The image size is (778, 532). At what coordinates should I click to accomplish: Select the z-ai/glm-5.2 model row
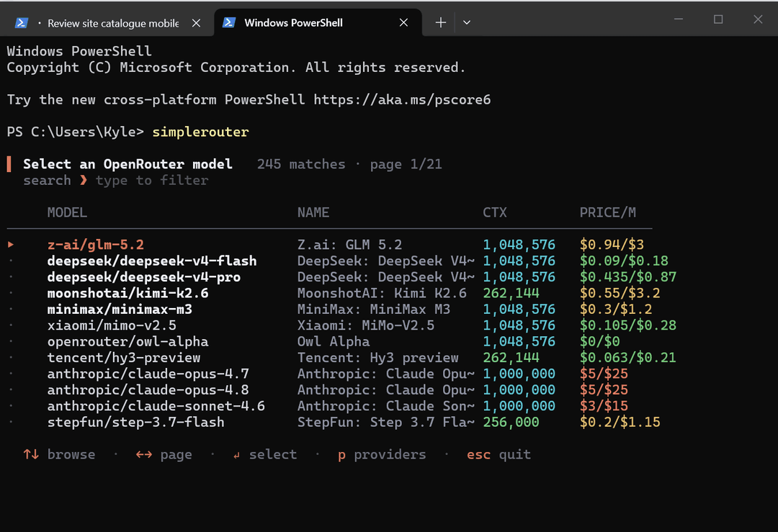[x=342, y=245]
